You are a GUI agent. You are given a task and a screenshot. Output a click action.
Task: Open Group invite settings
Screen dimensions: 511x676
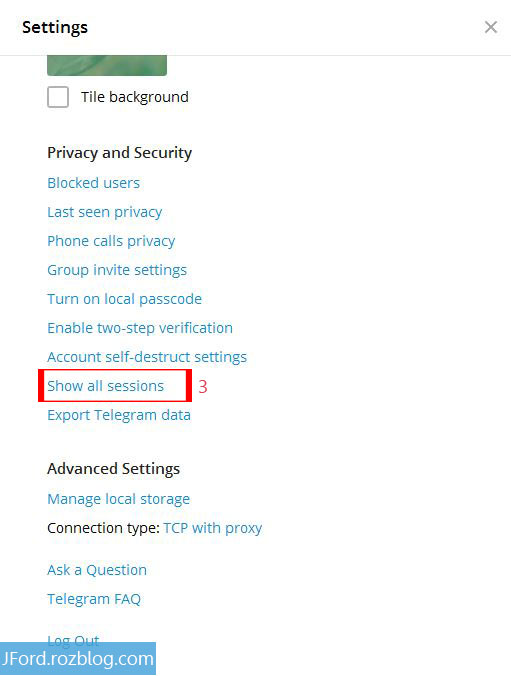[x=117, y=270]
